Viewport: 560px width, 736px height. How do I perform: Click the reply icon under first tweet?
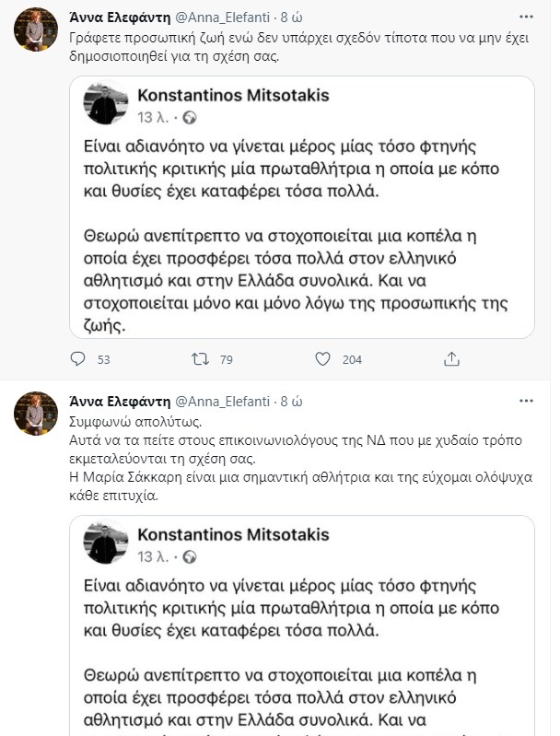click(78, 358)
